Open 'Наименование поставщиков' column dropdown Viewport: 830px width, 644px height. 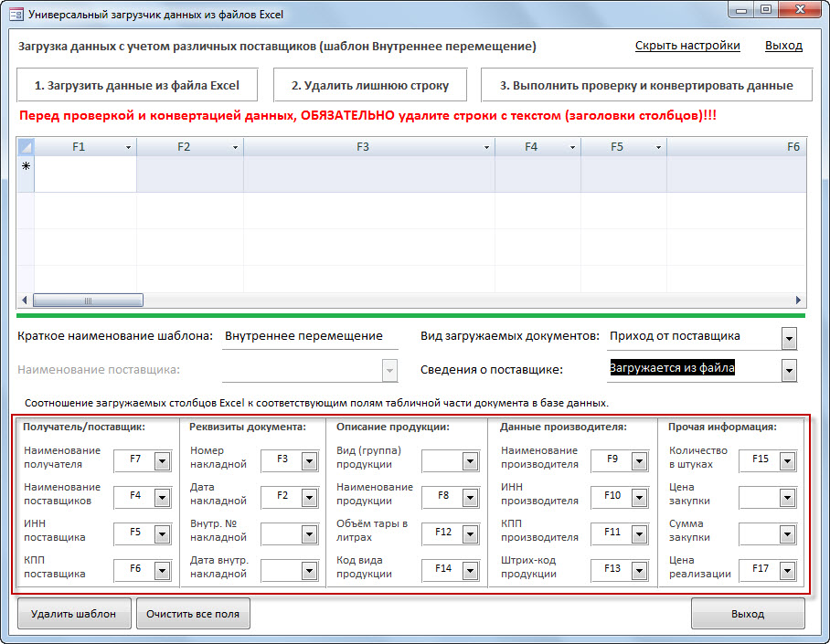tap(162, 498)
